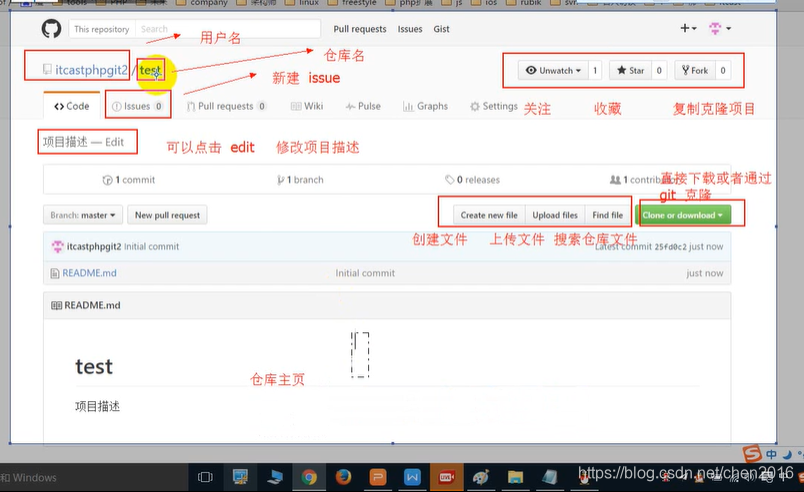Click the stargazers count next to Star
Viewport: 804px width, 492px height.
pyautogui.click(x=659, y=70)
